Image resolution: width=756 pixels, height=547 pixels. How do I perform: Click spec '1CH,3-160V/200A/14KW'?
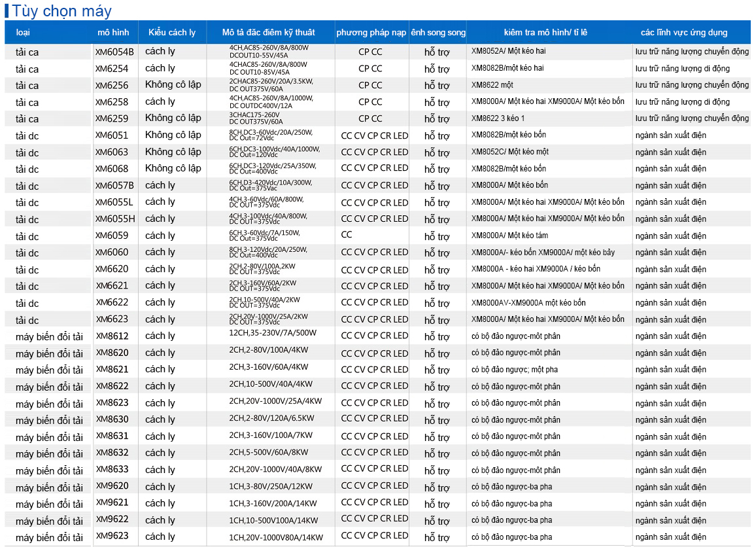coord(273,503)
